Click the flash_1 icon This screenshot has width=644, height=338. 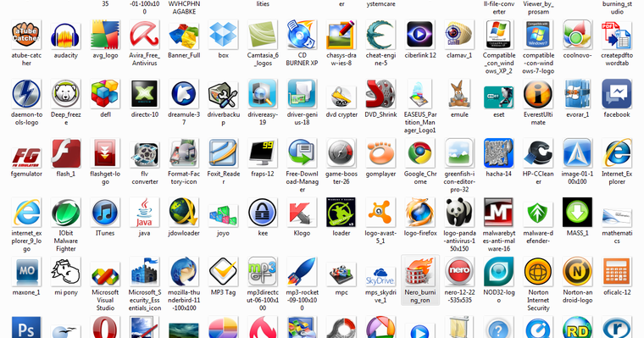pos(66,153)
